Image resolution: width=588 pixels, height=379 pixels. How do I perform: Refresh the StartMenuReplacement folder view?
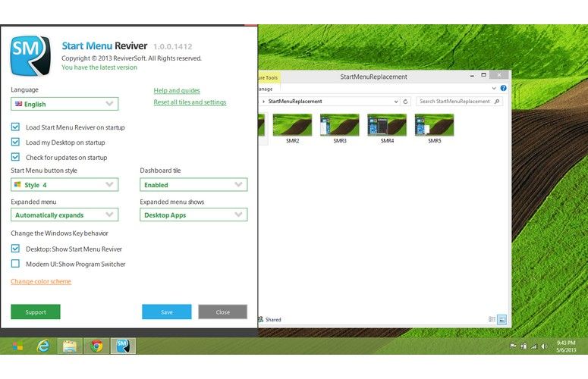click(x=405, y=102)
